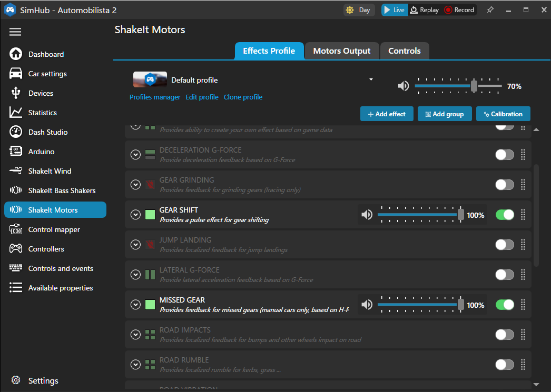Enable the Lateral G-Force effect
The width and height of the screenshot is (551, 392).
(505, 275)
